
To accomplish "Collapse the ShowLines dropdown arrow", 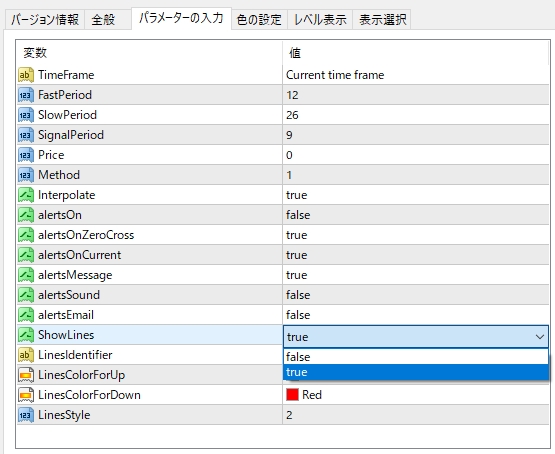I will 540,337.
